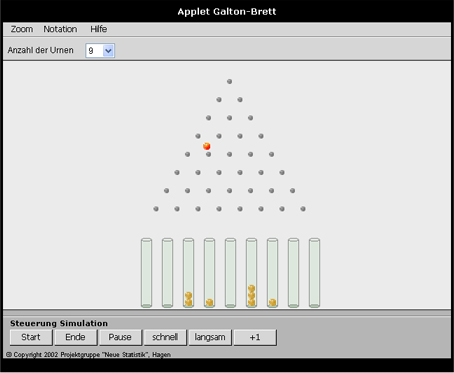The width and height of the screenshot is (454, 373).
Task: Click the copyright 2002 Projektgruppe text
Action: tap(89, 355)
